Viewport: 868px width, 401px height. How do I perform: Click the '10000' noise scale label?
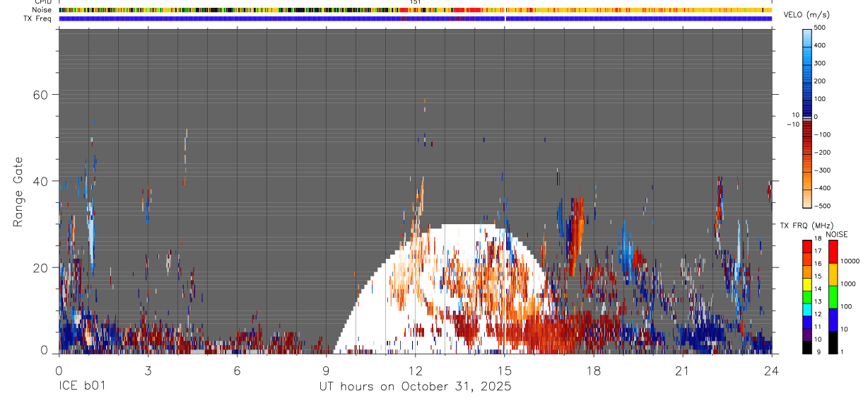point(850,261)
